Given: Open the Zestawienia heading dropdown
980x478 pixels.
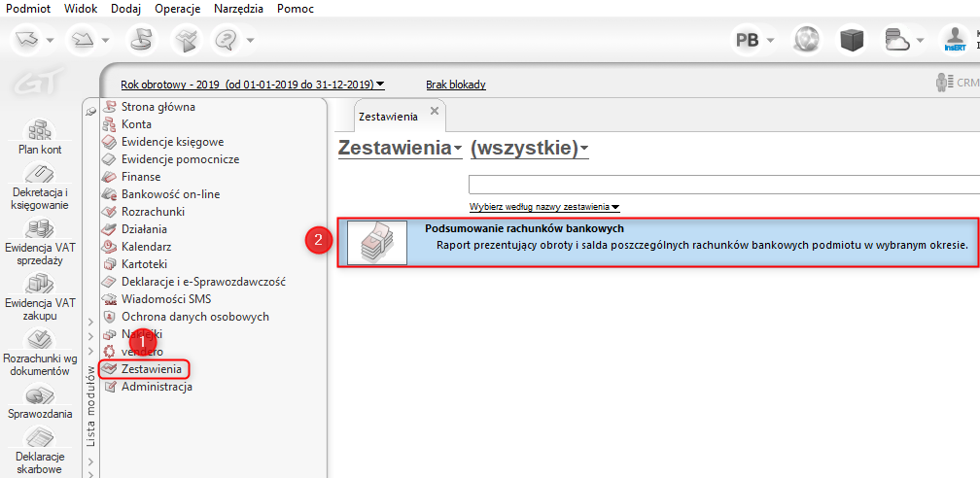Looking at the screenshot, I should (400, 149).
